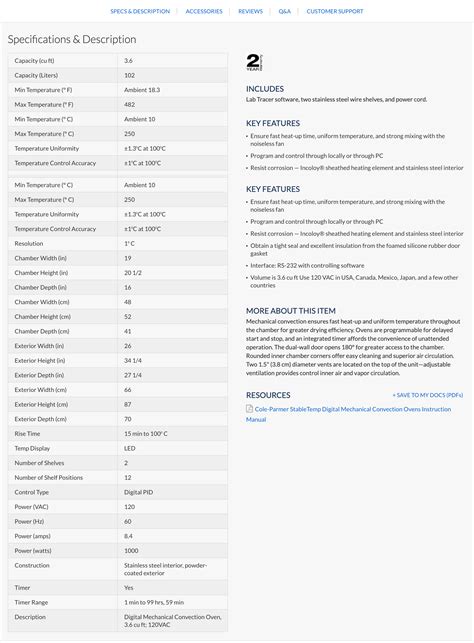The width and height of the screenshot is (474, 643).
Task: Select the Max Temperature (°F) value 482
Action: [x=130, y=105]
